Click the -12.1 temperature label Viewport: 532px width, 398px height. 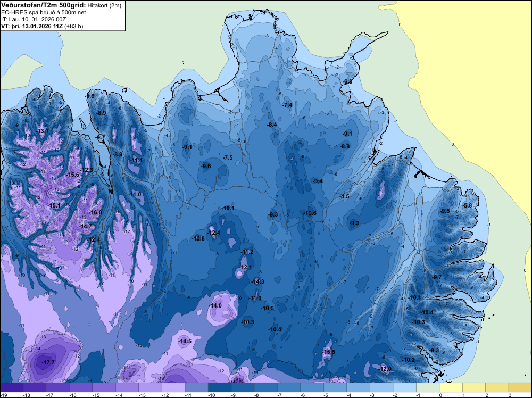245,267
